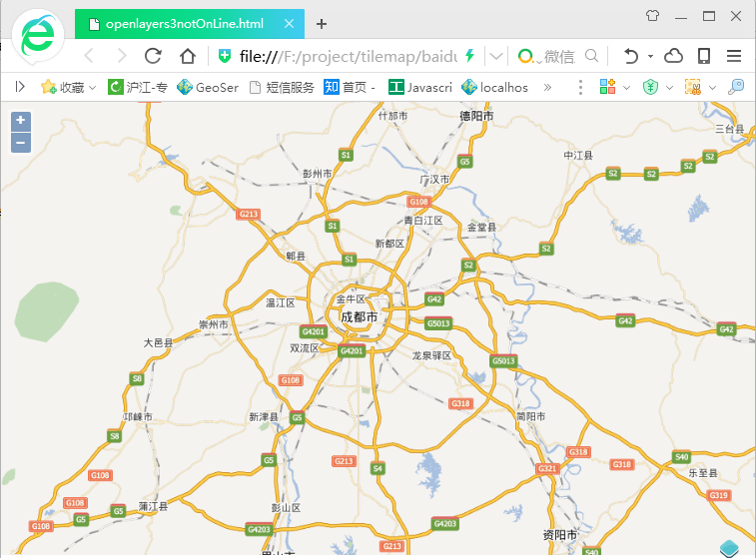Open the cloud sync icon in toolbar
The image size is (756, 558).
[673, 56]
